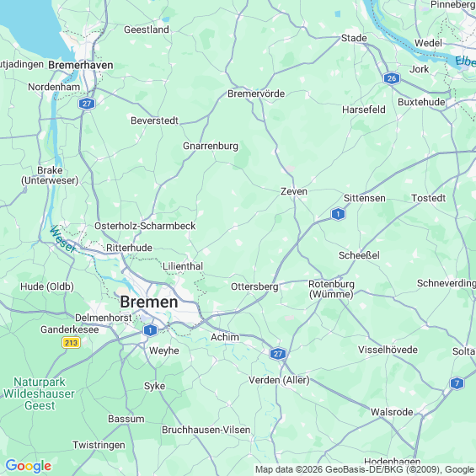Click the A7 highway shield near Soltau
476x476 pixels.
point(457,383)
